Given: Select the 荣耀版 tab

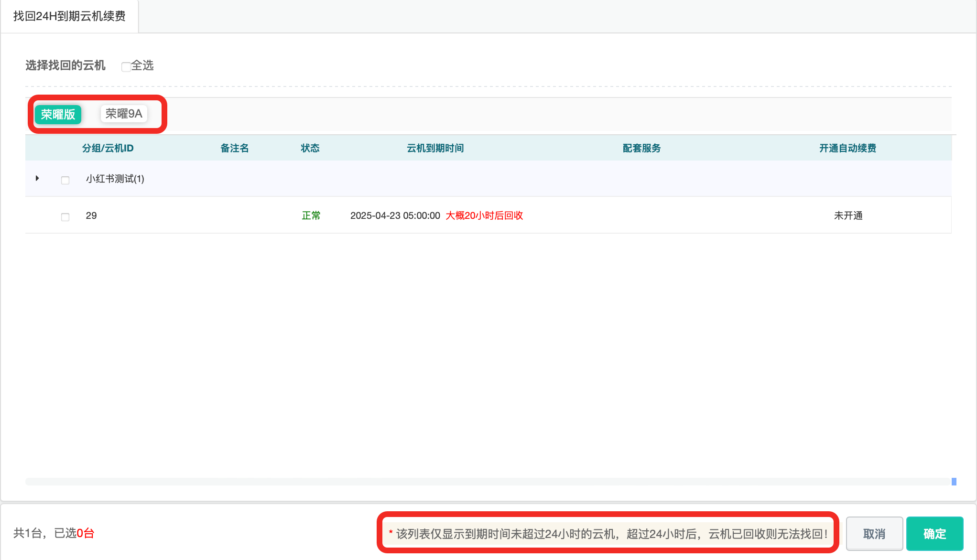Looking at the screenshot, I should coord(58,115).
